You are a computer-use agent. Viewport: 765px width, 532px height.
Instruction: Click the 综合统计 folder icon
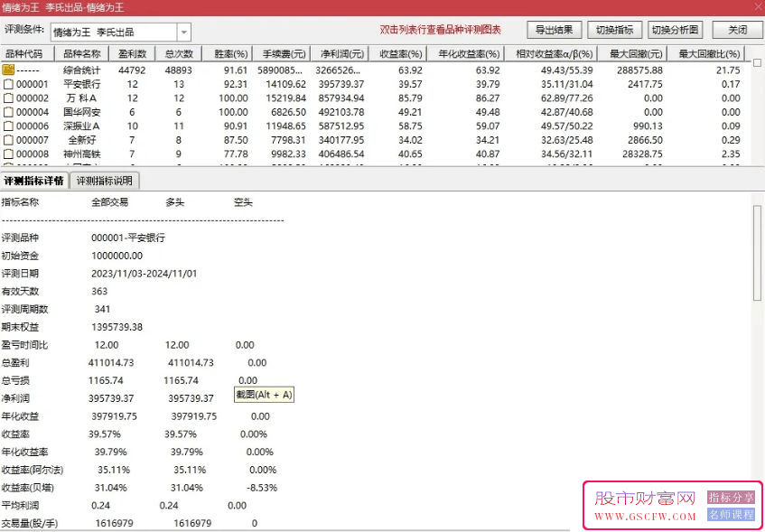point(8,70)
